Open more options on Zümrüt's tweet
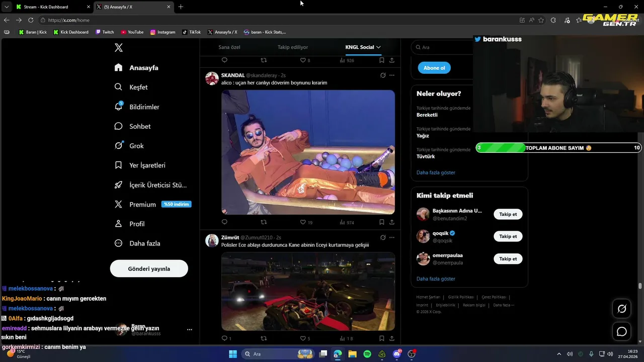This screenshot has height=362, width=644. (392, 237)
